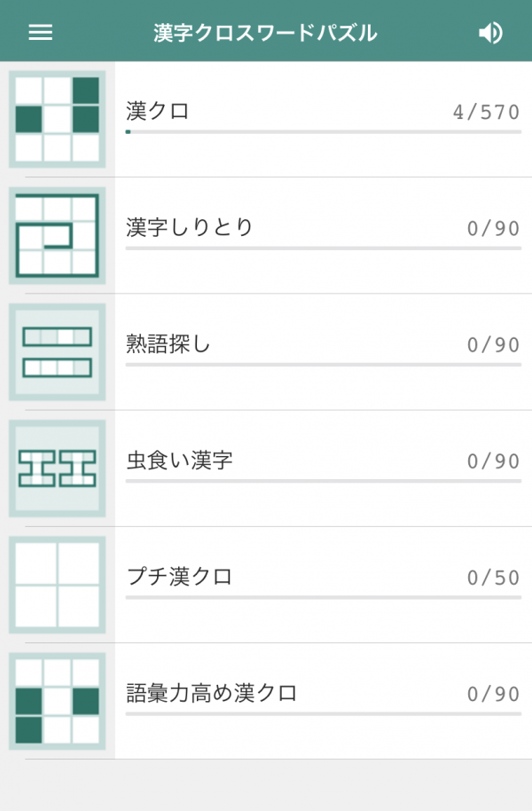Click the 漢字クロスワードパズル header title
This screenshot has width=532, height=811.
point(265,33)
